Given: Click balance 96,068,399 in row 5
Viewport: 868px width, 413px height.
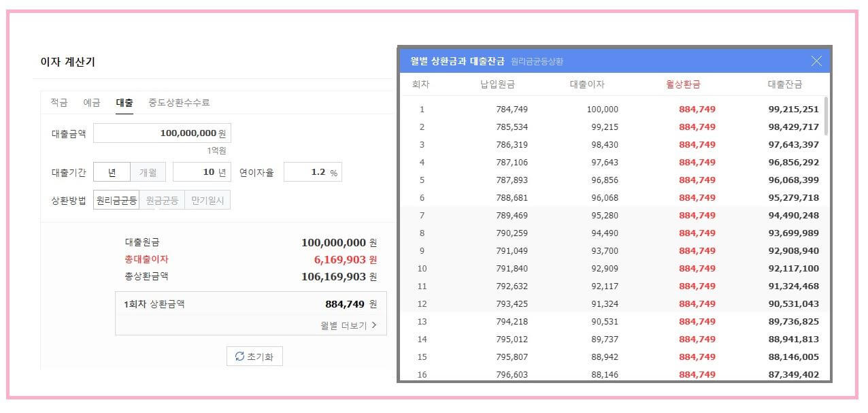Looking at the screenshot, I should click(x=793, y=180).
